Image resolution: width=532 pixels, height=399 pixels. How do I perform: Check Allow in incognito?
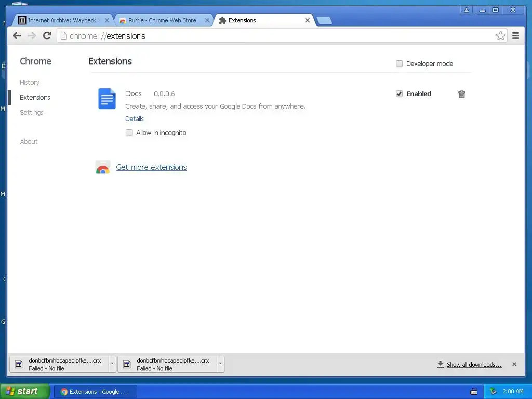(129, 132)
